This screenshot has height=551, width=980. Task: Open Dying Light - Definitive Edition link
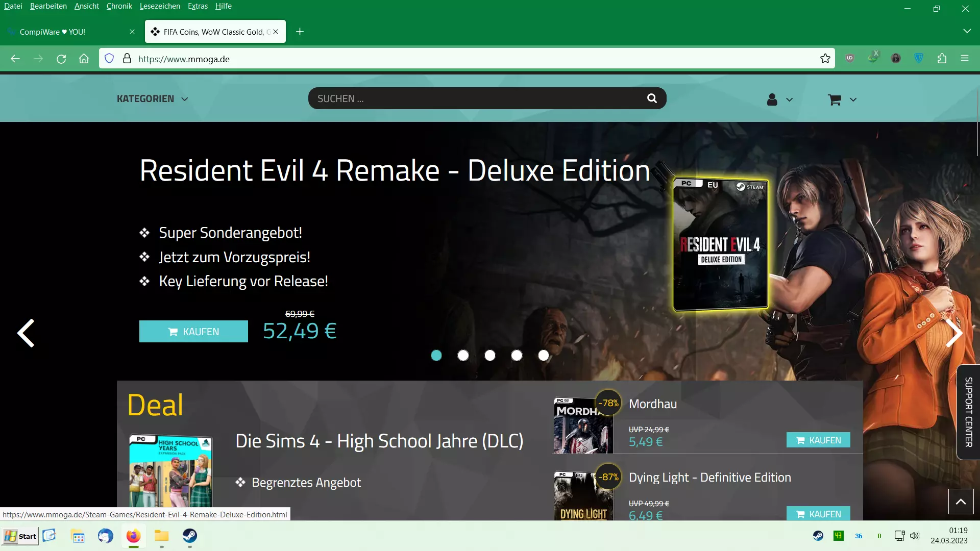click(710, 478)
